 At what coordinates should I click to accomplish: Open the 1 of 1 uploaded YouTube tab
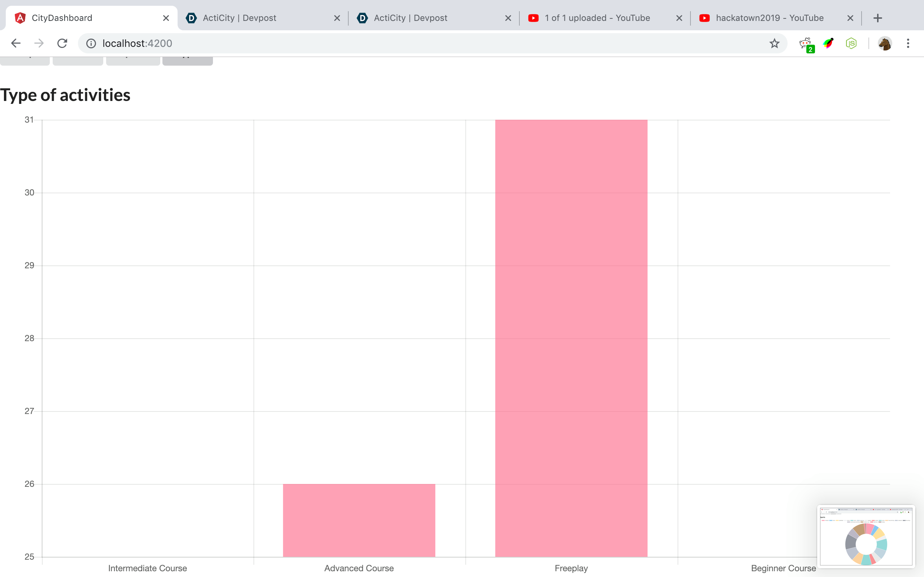pos(597,18)
